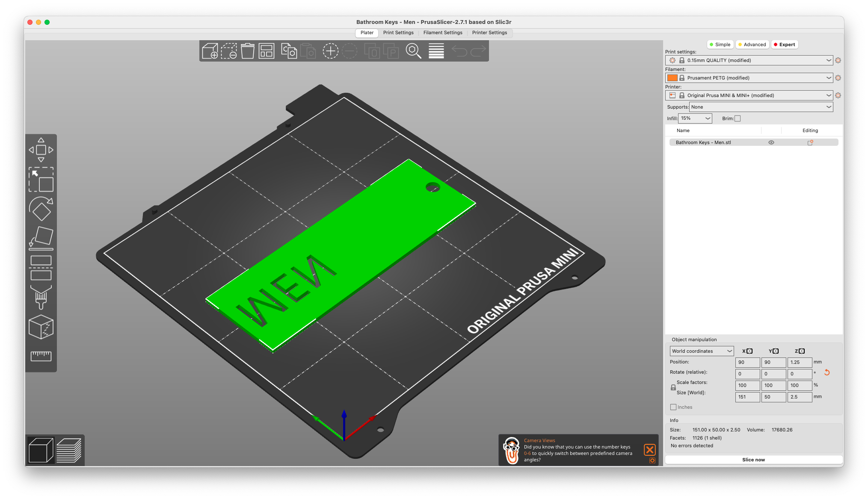Viewport: 868px width, 499px height.
Task: Close the Camera Views hint notification
Action: (x=649, y=449)
